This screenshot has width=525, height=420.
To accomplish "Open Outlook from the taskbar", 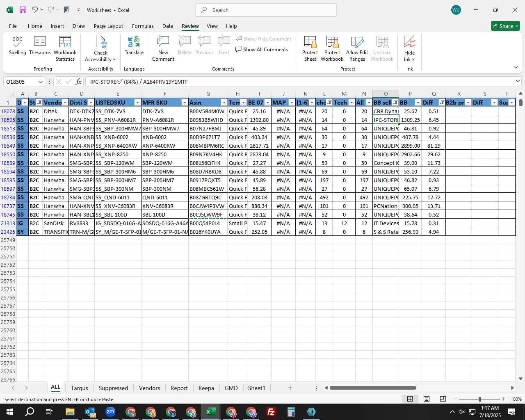I will tap(90, 412).
